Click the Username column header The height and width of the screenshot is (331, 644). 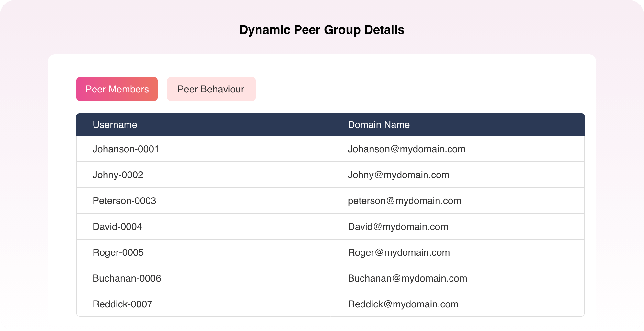(115, 124)
